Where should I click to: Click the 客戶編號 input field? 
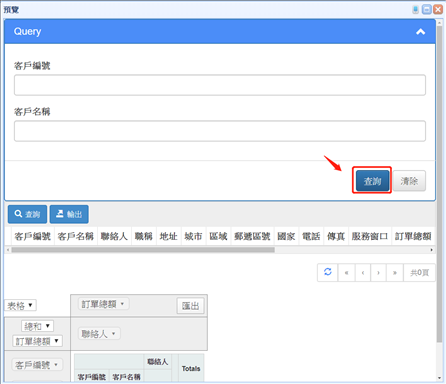click(x=220, y=85)
